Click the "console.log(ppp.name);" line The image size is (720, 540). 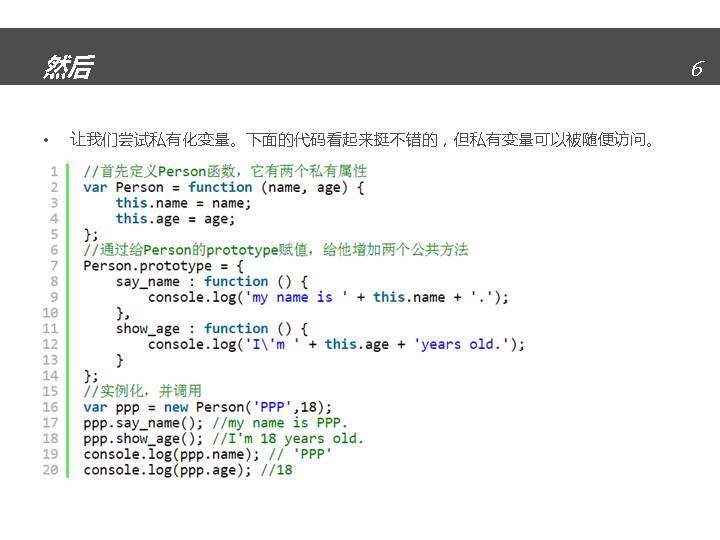175,454
